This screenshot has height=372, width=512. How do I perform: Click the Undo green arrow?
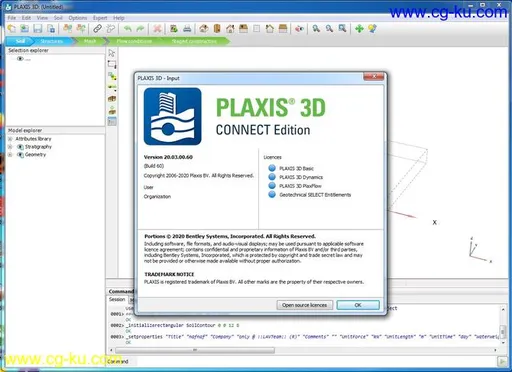(127, 29)
